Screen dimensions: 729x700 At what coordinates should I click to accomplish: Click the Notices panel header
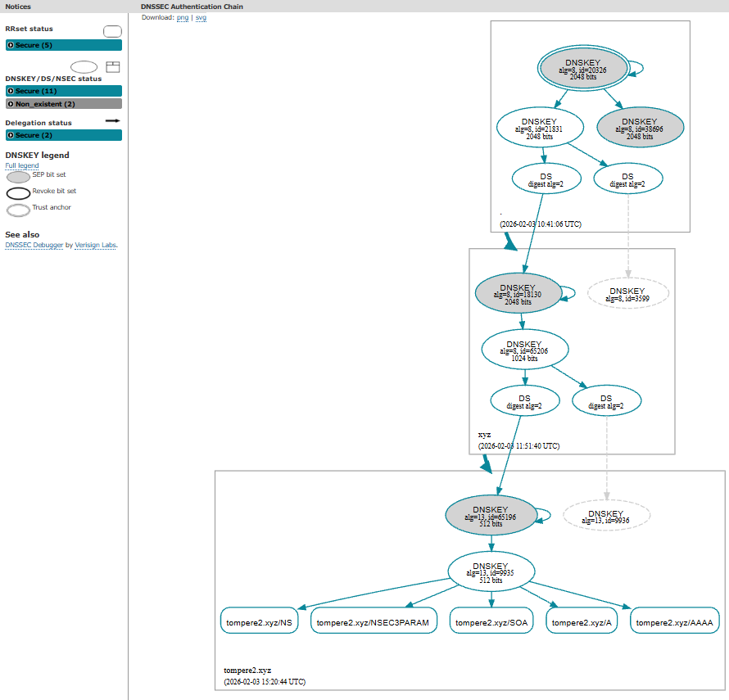pos(18,6)
